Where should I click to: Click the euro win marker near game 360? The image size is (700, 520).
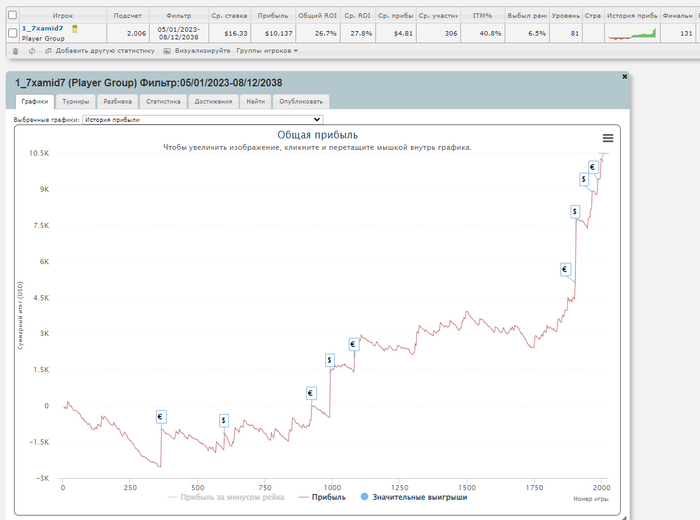tap(161, 417)
